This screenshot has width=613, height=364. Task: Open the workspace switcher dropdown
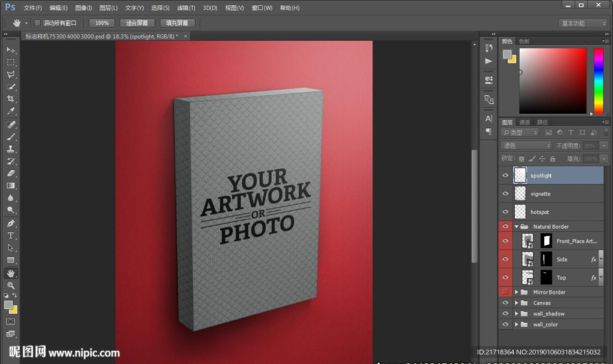(583, 23)
